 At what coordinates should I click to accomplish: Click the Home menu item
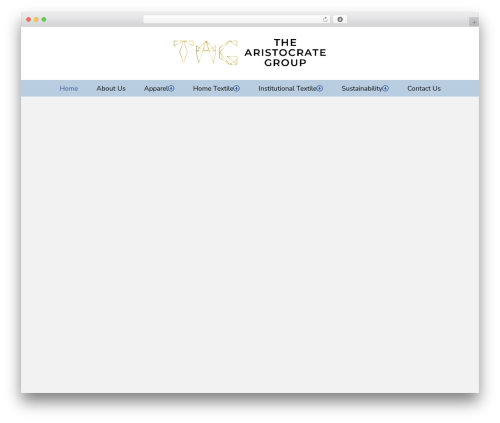point(69,88)
